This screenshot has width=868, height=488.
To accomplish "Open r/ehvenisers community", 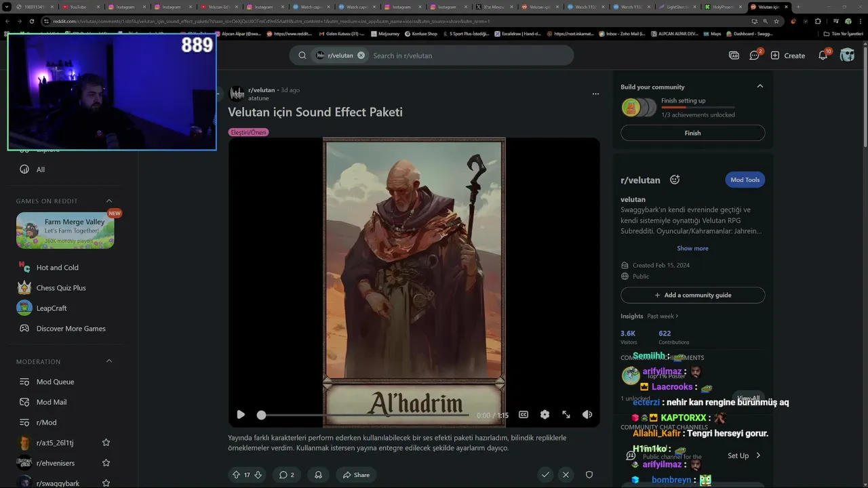I will click(x=56, y=463).
